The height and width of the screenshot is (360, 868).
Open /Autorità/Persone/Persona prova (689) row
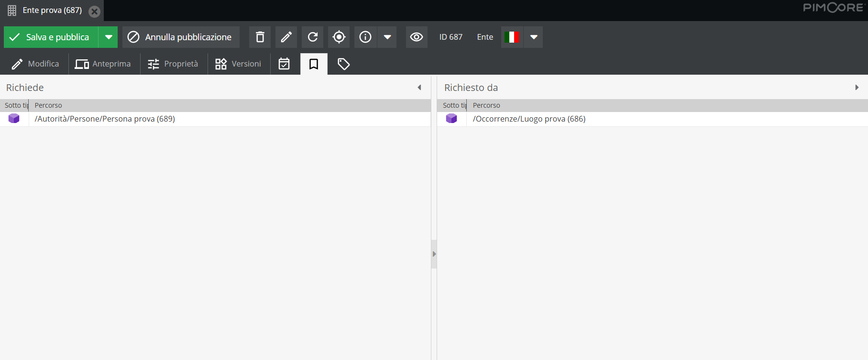click(x=105, y=119)
